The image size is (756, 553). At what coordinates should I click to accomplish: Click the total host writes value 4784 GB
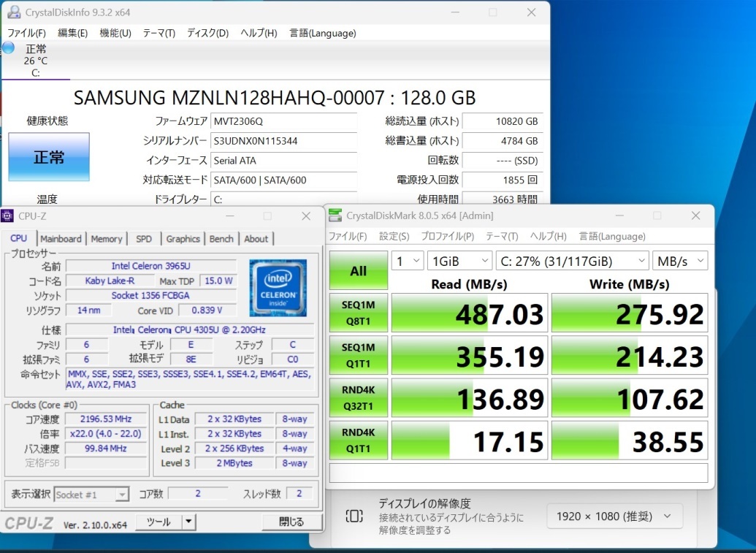coord(503,141)
